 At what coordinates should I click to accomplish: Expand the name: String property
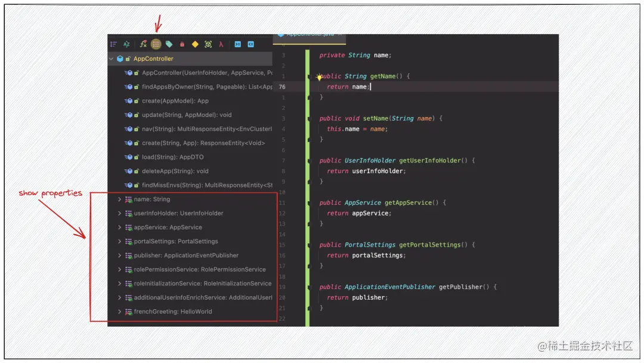119,199
